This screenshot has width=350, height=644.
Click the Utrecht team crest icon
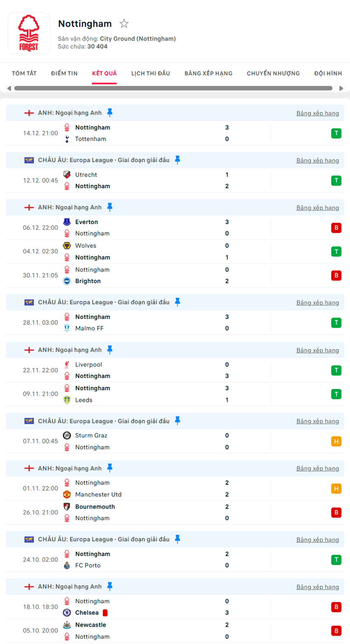pos(67,175)
